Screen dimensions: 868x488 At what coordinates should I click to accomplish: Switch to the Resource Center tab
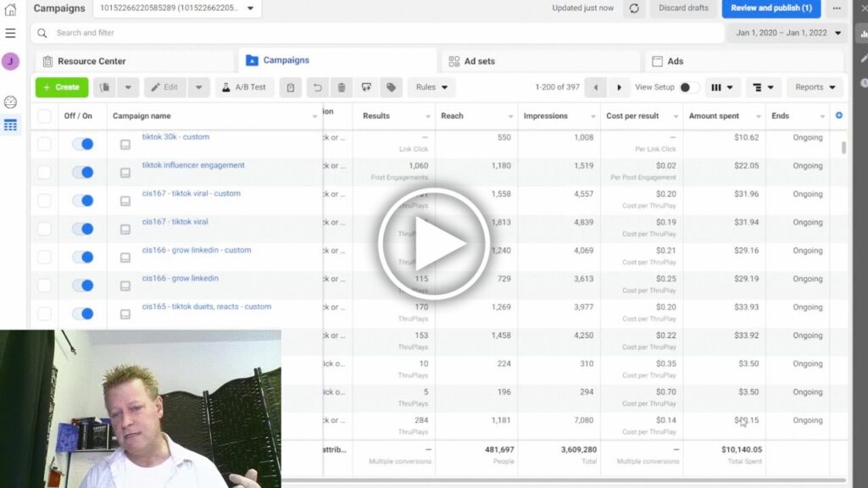(x=135, y=61)
